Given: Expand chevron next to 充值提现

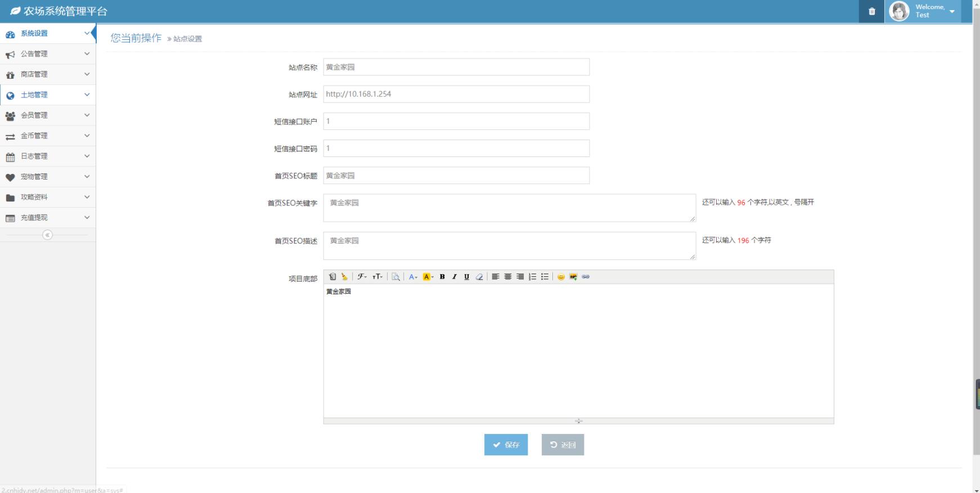Looking at the screenshot, I should coord(87,217).
